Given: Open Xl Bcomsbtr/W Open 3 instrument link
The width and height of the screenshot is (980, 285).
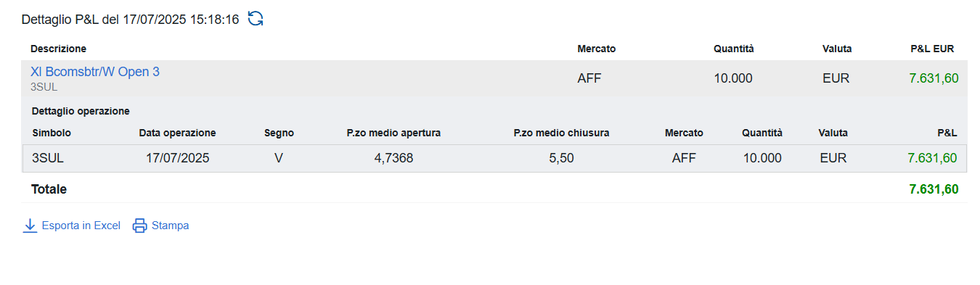Looking at the screenshot, I should click(x=95, y=72).
